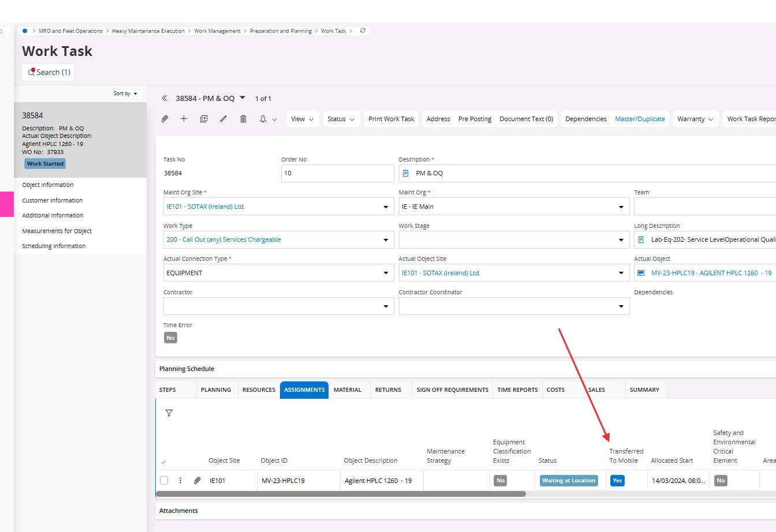Open the Master/Duplicate link
Screen dimensions: 776x532
[x=640, y=119]
